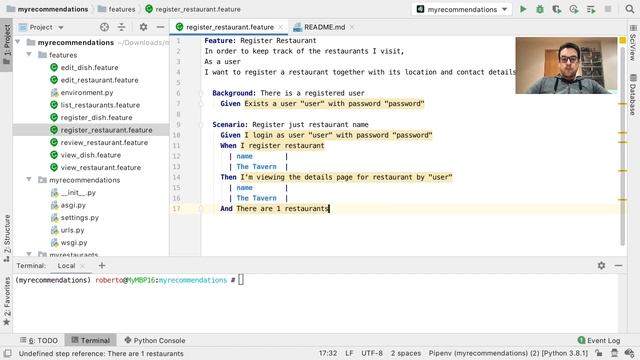Close the README.md tab
640x360 pixels.
tap(352, 27)
